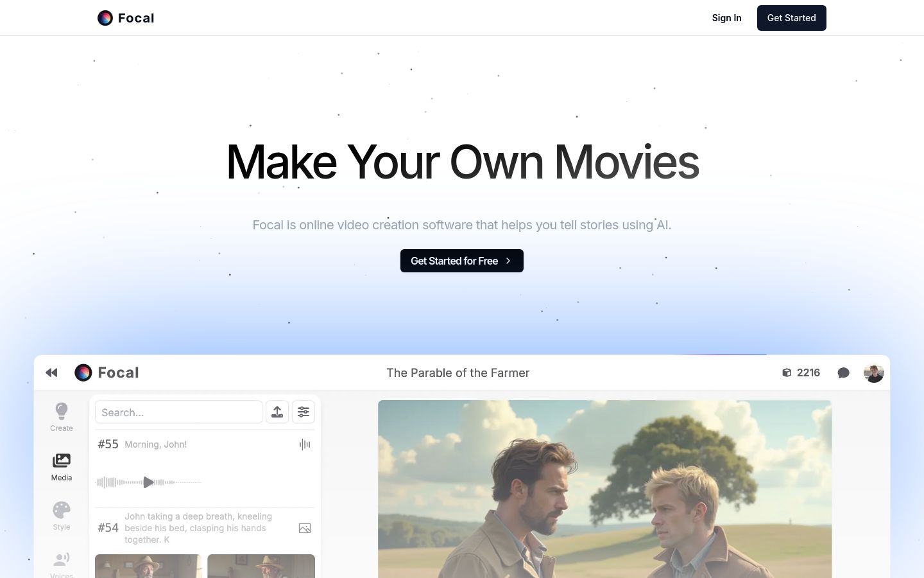
Task: Click the audio waveform scrubber of clip #55
Action: click(148, 482)
